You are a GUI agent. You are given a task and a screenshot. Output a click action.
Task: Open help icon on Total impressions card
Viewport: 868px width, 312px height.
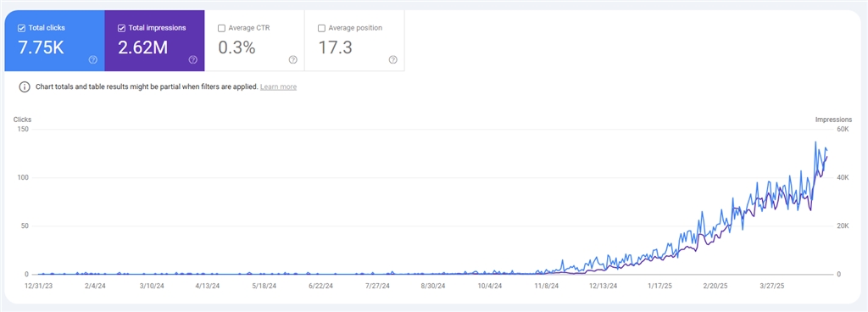[192, 59]
